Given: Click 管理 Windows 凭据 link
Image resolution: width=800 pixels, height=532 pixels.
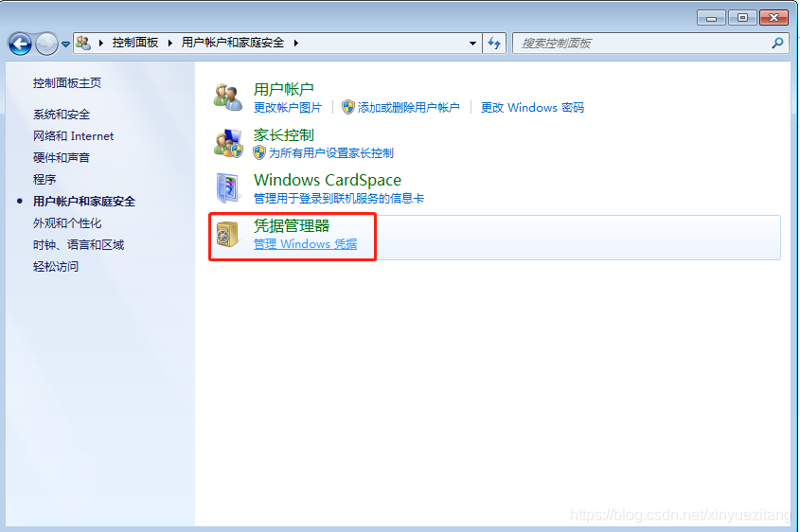Looking at the screenshot, I should click(x=306, y=244).
